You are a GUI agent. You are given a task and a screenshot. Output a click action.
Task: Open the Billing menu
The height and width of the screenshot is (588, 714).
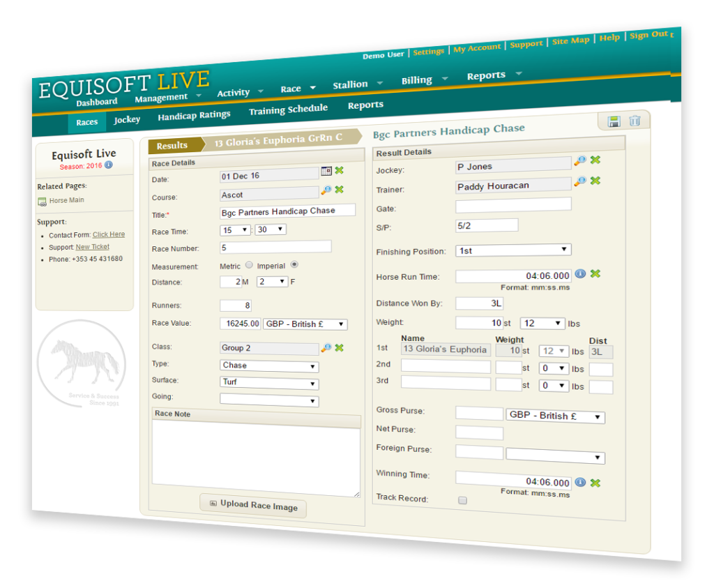[x=416, y=80]
